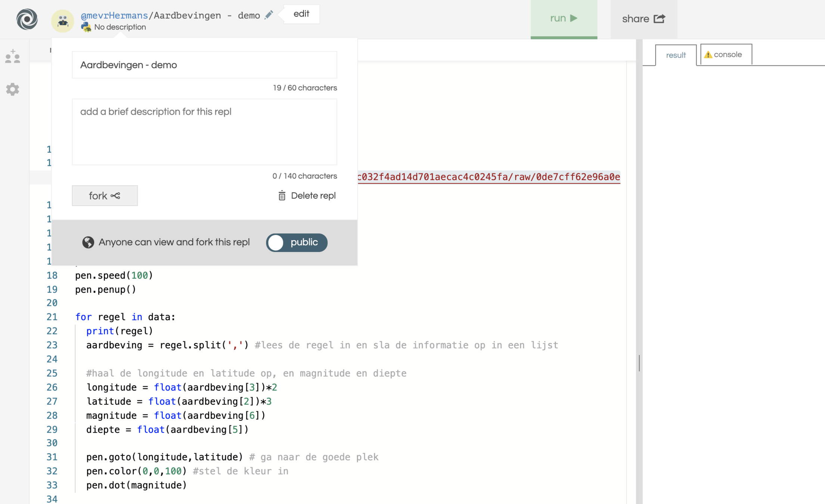Click Delete repl
Viewport: 825px width, 504px height.
click(307, 196)
